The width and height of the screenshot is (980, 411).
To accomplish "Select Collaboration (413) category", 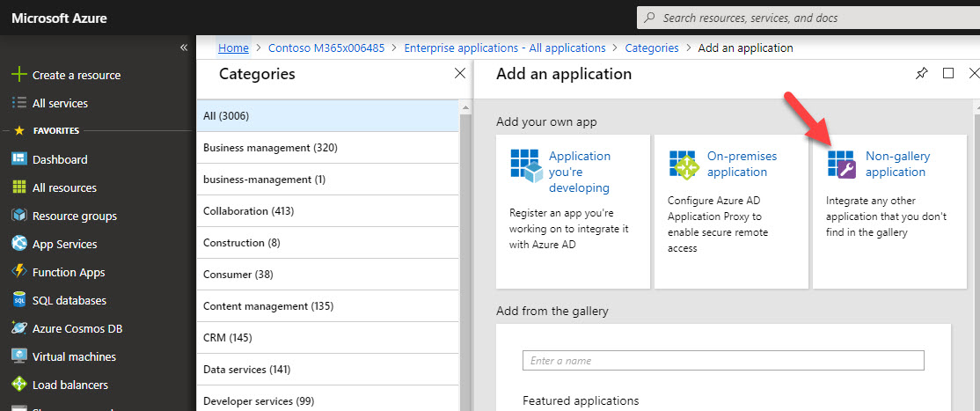I will pyautogui.click(x=328, y=211).
